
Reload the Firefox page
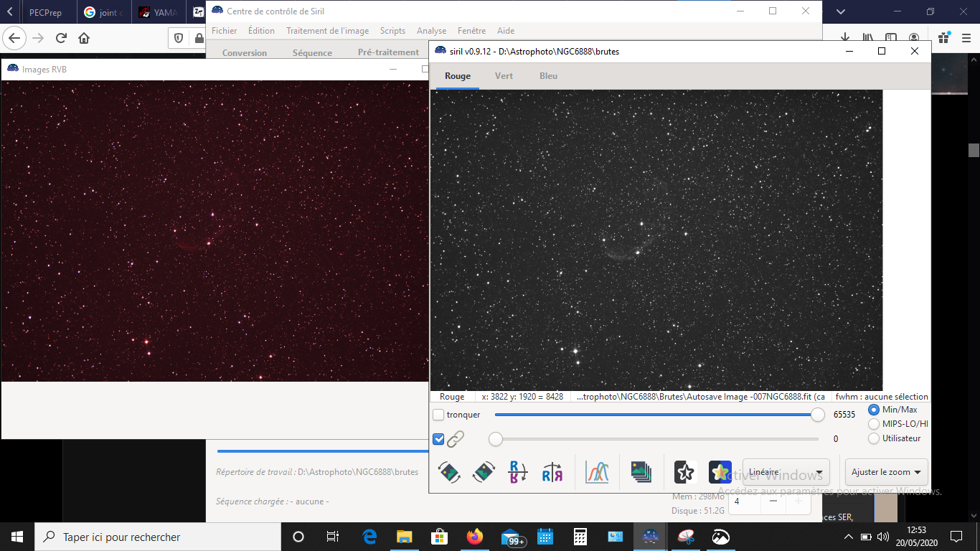click(61, 38)
